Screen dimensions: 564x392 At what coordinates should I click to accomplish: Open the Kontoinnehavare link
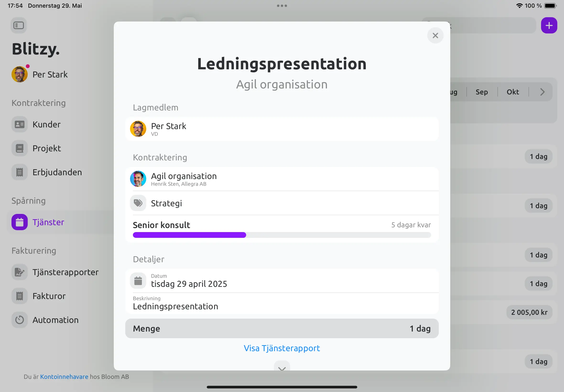[64, 376]
